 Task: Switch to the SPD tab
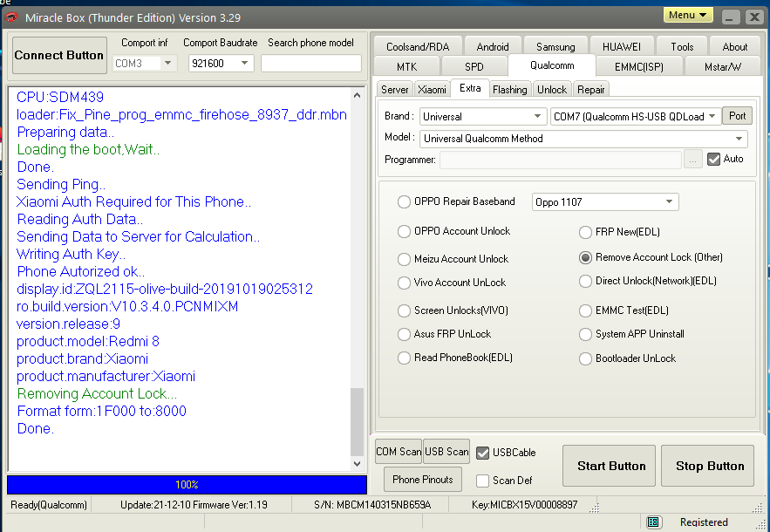(474, 66)
